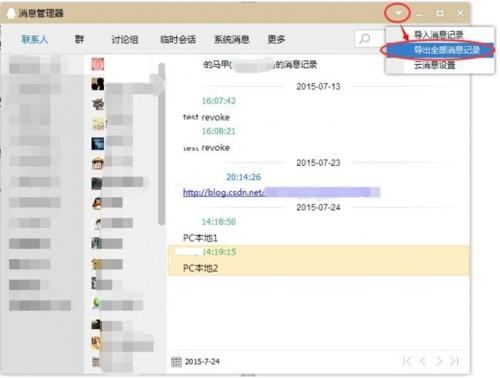Go to previous page of messages

tap(423, 361)
